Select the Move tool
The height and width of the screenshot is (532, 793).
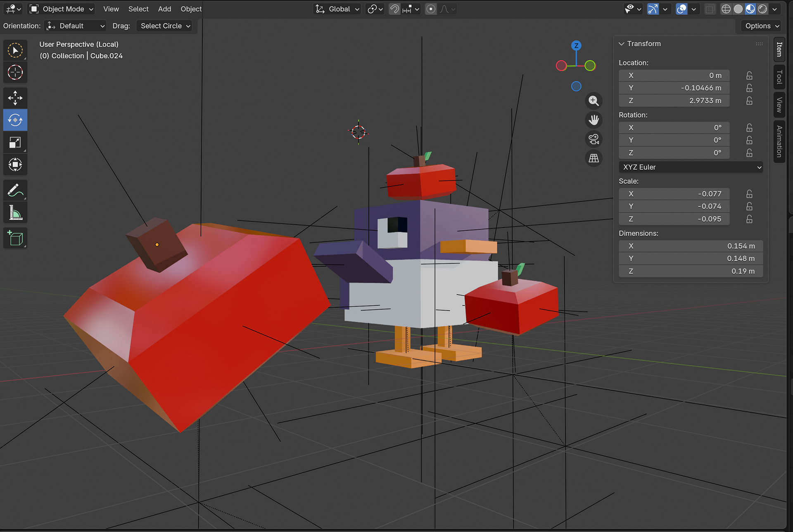15,98
